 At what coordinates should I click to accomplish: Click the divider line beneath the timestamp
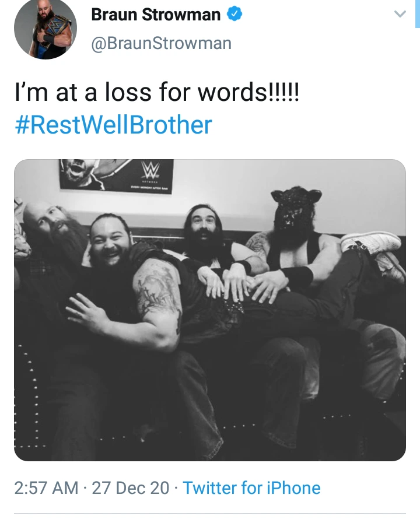[210, 514]
